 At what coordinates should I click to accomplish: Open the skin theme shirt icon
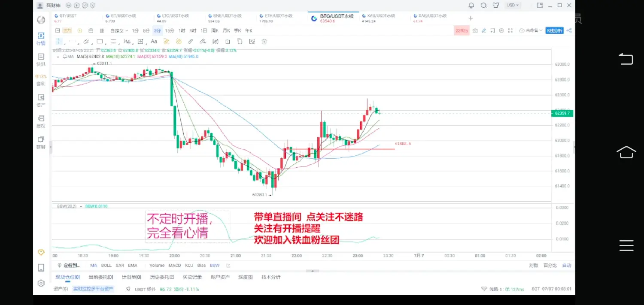pyautogui.click(x=496, y=6)
